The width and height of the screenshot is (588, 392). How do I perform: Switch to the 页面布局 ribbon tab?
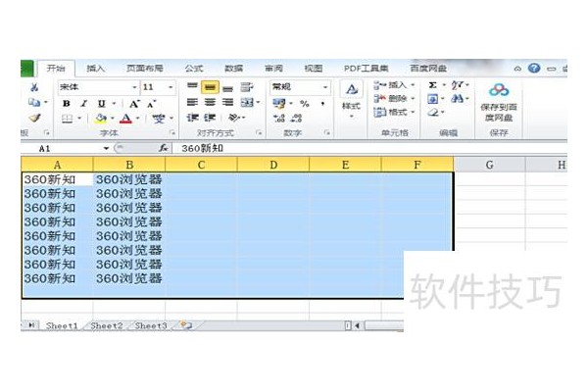tap(144, 69)
